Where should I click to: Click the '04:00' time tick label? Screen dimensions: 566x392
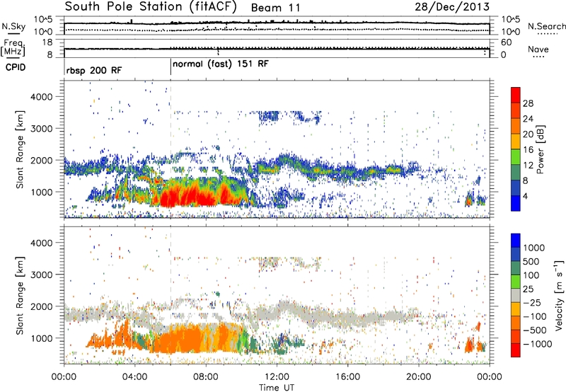click(x=135, y=377)
